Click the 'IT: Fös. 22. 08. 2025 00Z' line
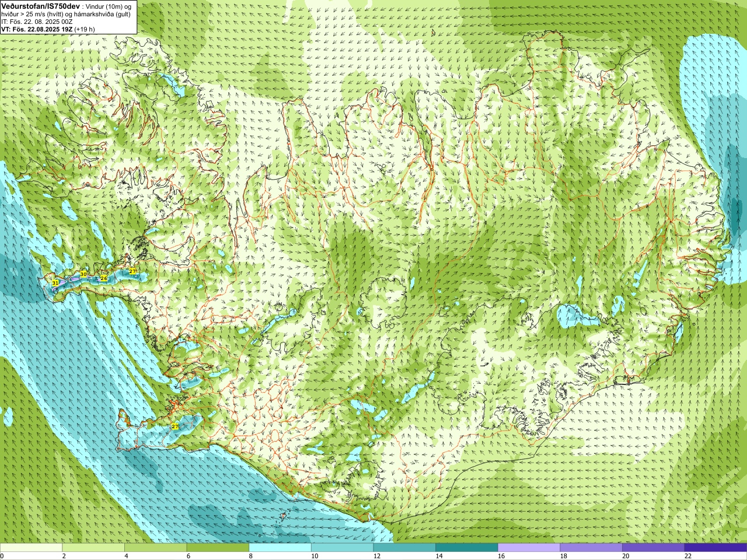This screenshot has width=747, height=560. (37, 21)
